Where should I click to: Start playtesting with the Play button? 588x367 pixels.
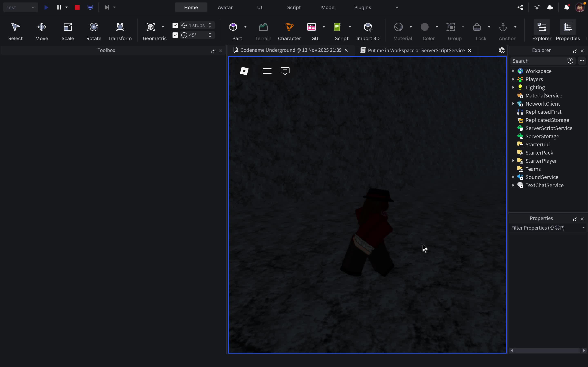click(46, 7)
